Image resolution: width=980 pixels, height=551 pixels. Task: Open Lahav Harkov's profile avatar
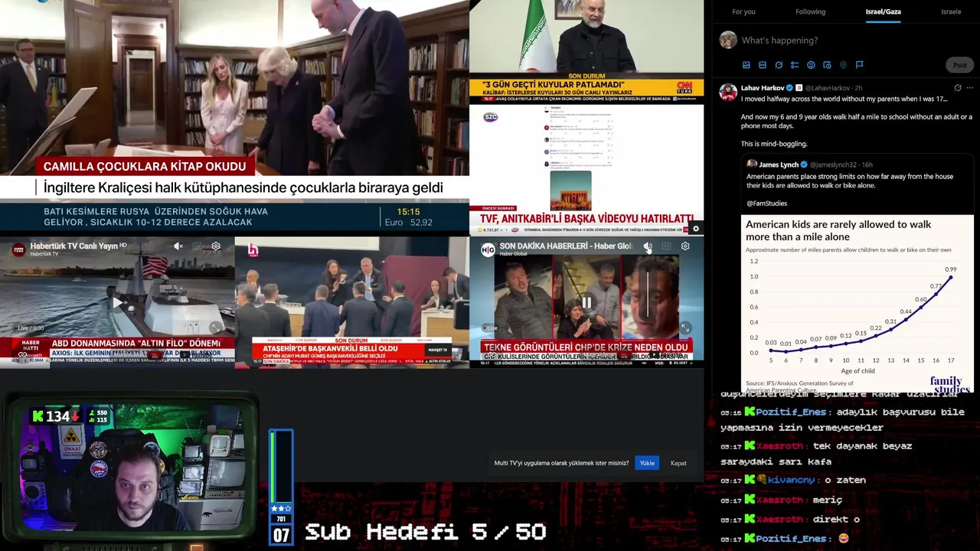click(x=728, y=93)
